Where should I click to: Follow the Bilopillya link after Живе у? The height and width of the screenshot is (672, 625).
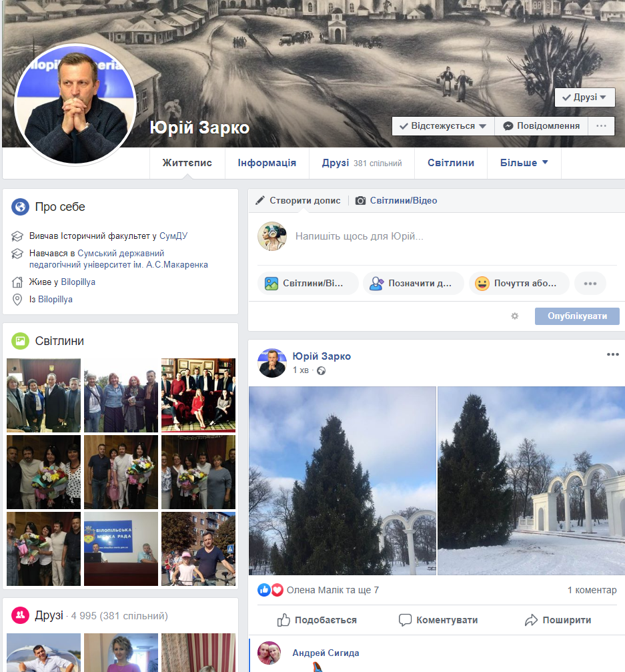pos(78,282)
